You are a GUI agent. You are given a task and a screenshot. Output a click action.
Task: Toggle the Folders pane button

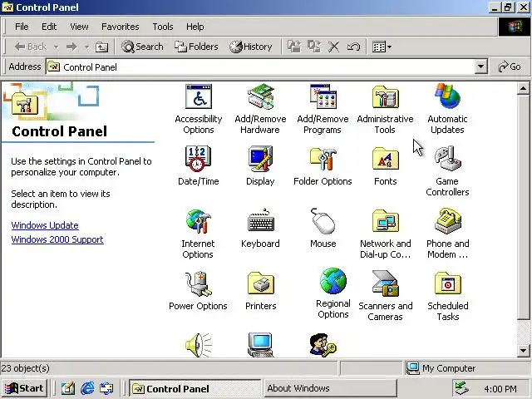(196, 47)
